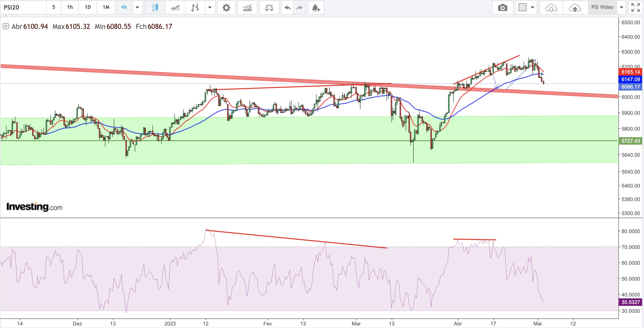Screen dimensions: 644x328
Task: Take a chart snapshot with camera
Action: coord(502,7)
